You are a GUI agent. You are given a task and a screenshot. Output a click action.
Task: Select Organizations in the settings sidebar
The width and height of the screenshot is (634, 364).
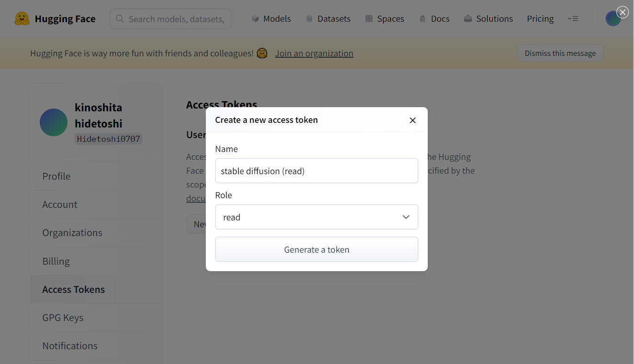(97, 232)
